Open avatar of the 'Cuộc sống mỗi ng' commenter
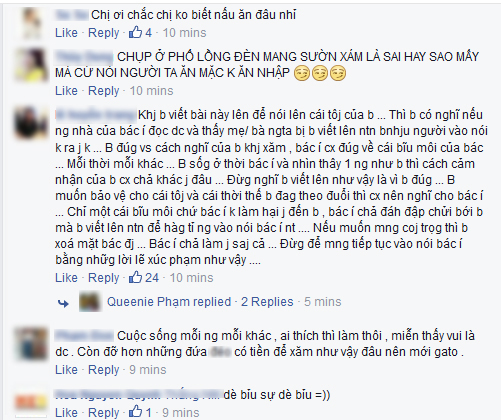The width and height of the screenshot is (501, 420). coord(31,344)
